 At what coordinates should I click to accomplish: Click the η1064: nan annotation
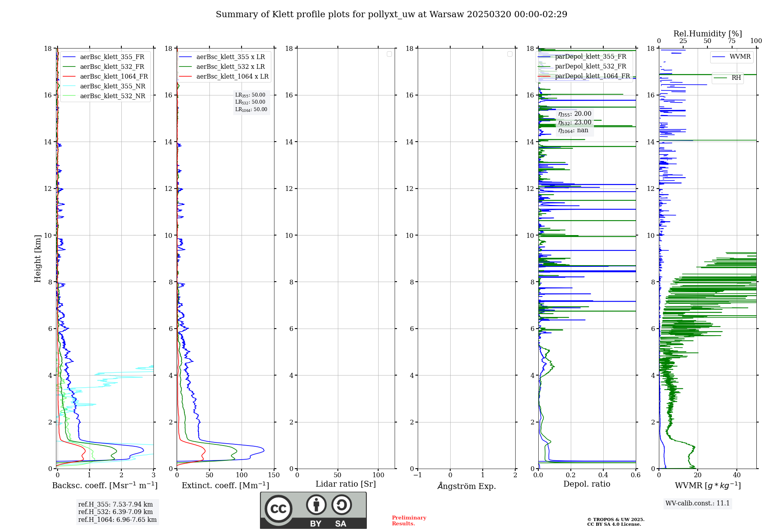click(573, 131)
